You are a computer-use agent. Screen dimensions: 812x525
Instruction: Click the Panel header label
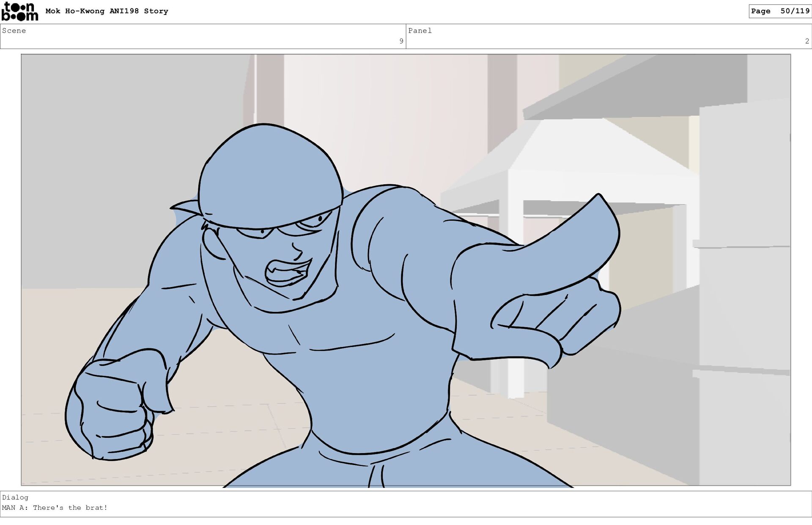(420, 31)
